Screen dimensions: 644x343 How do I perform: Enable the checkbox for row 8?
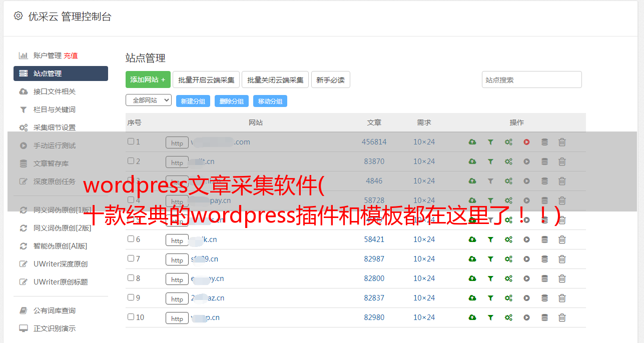click(131, 278)
